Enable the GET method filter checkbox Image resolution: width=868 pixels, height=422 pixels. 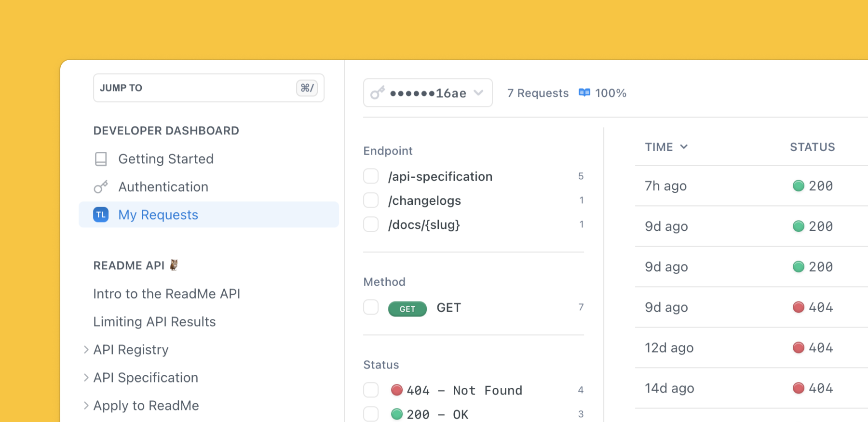[x=371, y=307]
